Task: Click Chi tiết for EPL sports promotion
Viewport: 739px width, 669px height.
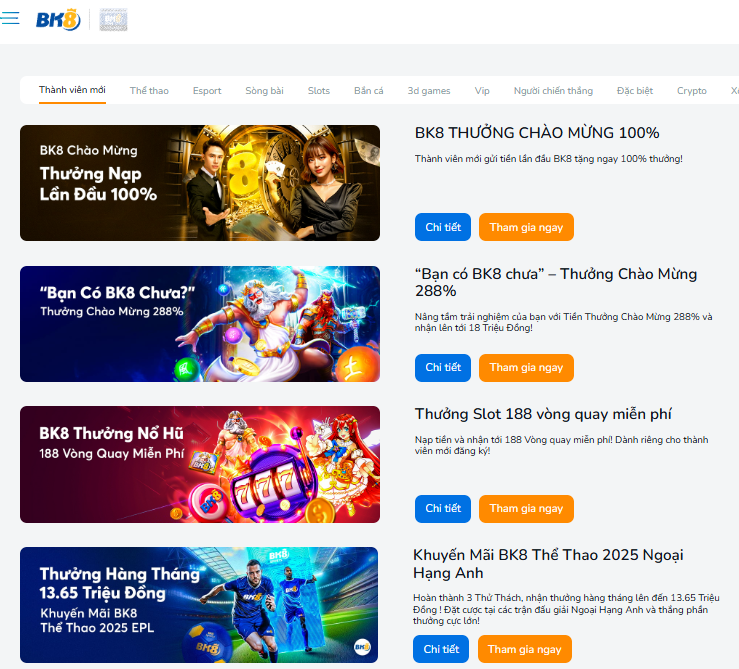Action: click(x=441, y=649)
